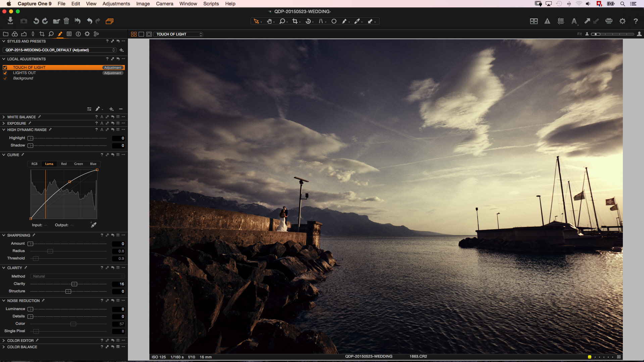Expand the EXPOSURE panel
The image size is (644, 362).
(4, 123)
